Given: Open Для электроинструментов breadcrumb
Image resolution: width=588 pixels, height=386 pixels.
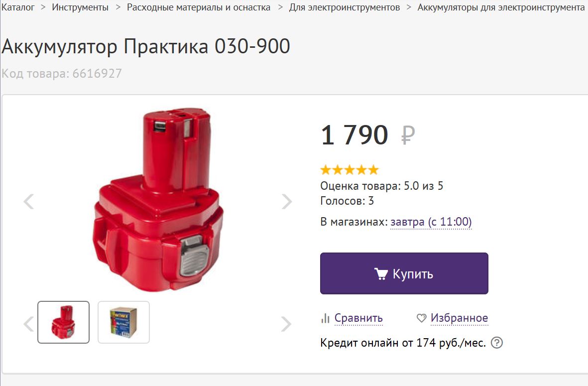Looking at the screenshot, I should [x=344, y=7].
